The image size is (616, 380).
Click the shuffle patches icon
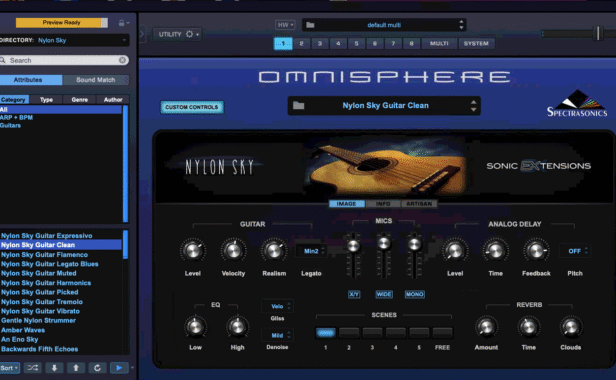coord(33,368)
